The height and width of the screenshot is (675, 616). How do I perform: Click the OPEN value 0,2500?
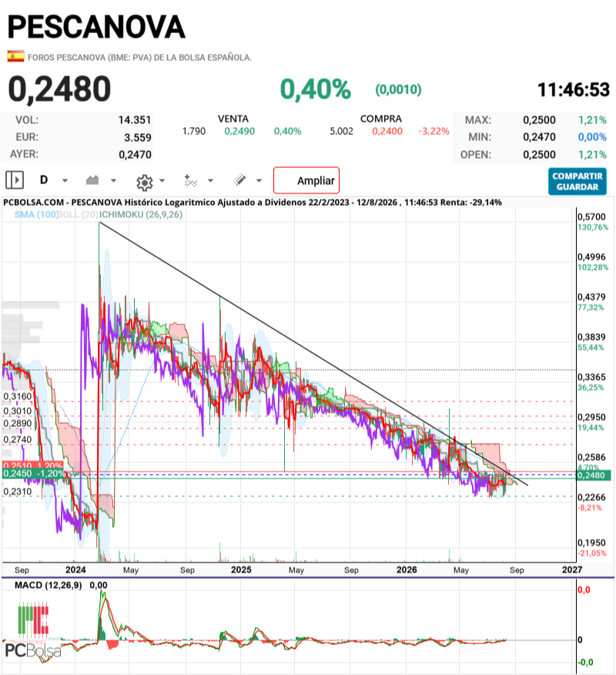(x=540, y=155)
